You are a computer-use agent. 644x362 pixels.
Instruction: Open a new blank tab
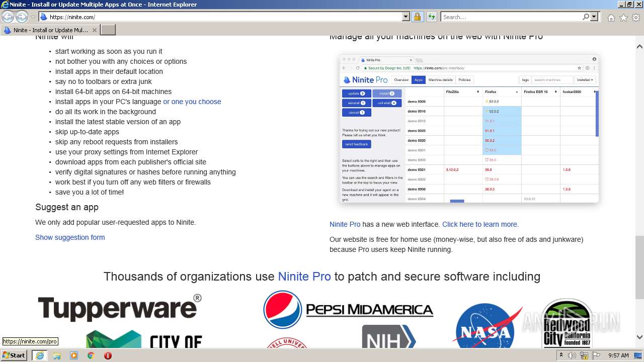[108, 30]
